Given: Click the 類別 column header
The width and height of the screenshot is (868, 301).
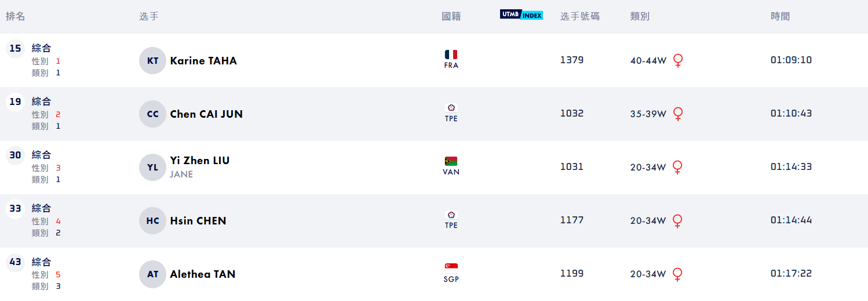Looking at the screenshot, I should click(x=640, y=16).
